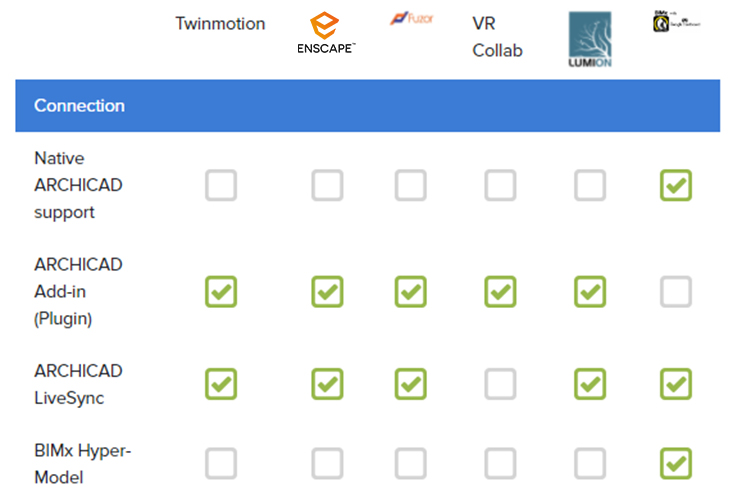
Task: Click the Fuzor logo in header
Action: click(x=411, y=18)
